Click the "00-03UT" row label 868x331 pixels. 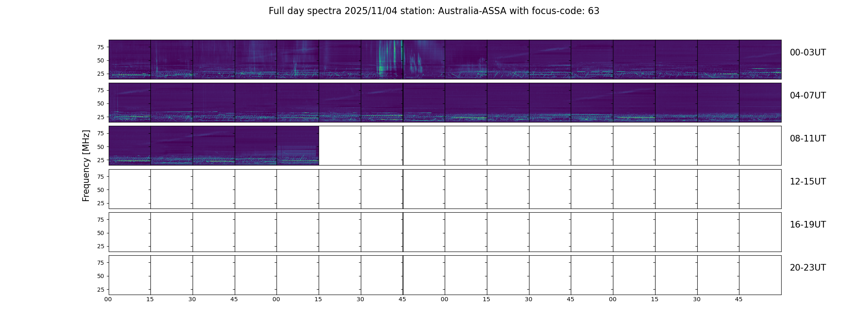[x=808, y=53]
